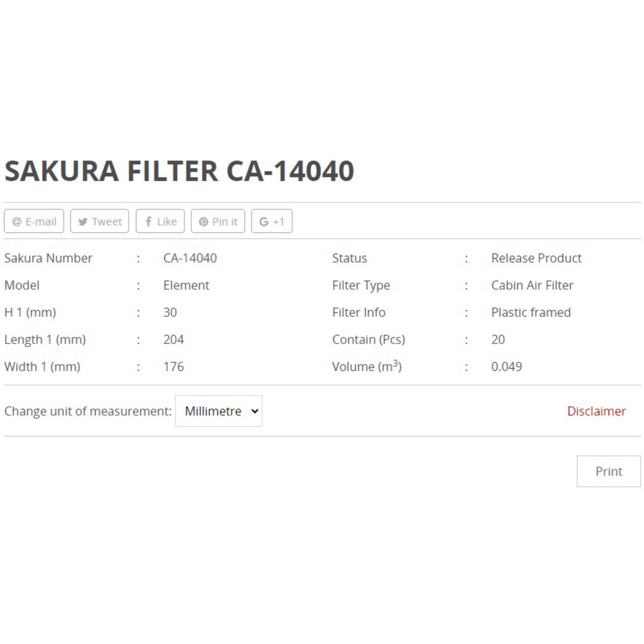Select the Model value Element
This screenshot has height=644, width=644.
click(186, 285)
